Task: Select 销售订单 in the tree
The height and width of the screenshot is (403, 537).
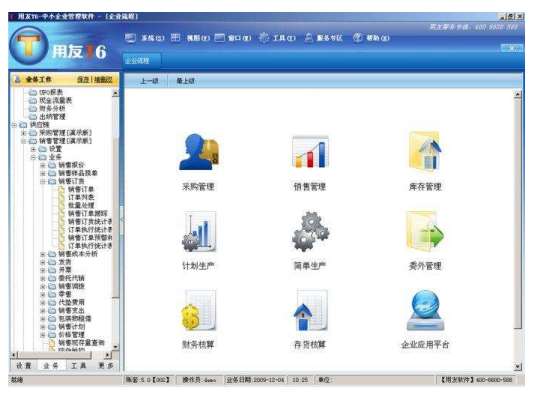Action: pyautogui.click(x=81, y=189)
